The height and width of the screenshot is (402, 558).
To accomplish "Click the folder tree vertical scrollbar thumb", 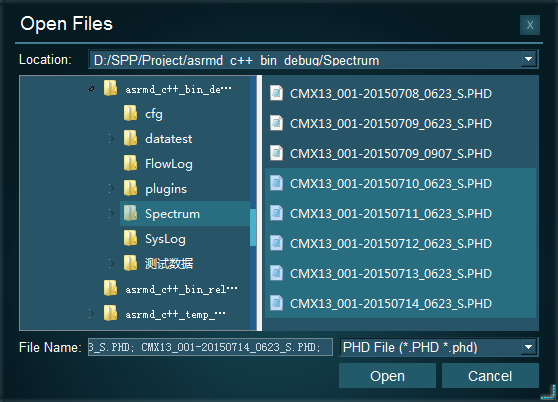I will (253, 227).
